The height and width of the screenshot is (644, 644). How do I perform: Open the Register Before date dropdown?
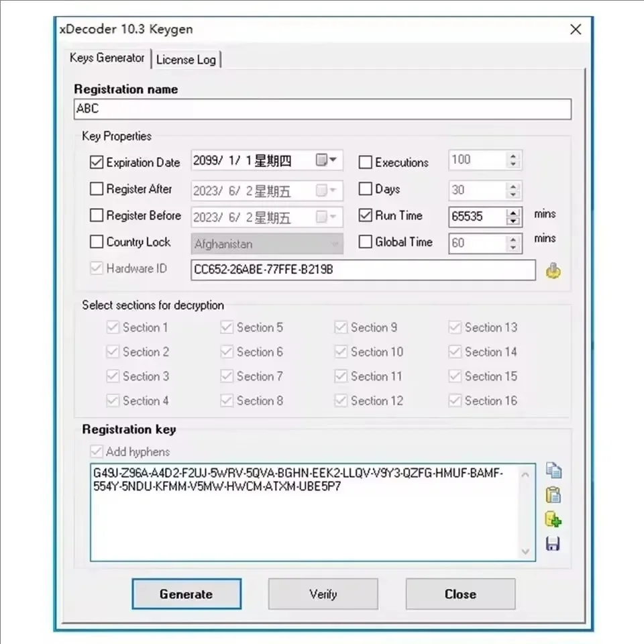327,217
